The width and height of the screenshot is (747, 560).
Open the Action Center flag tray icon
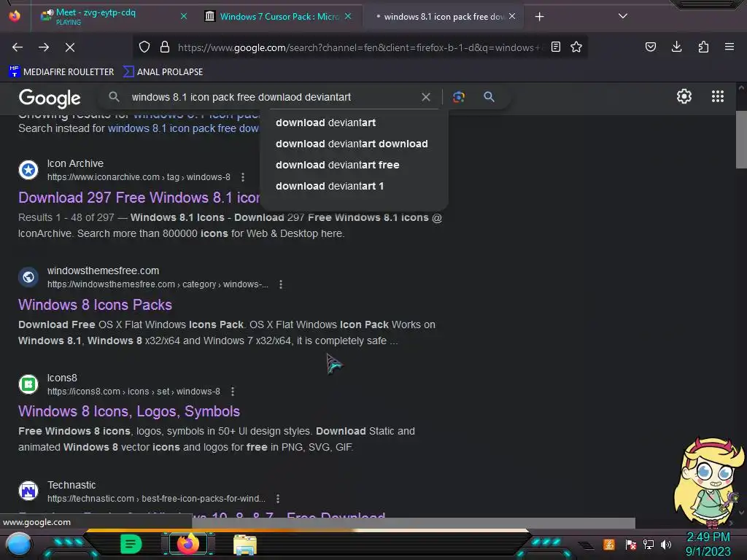631,544
